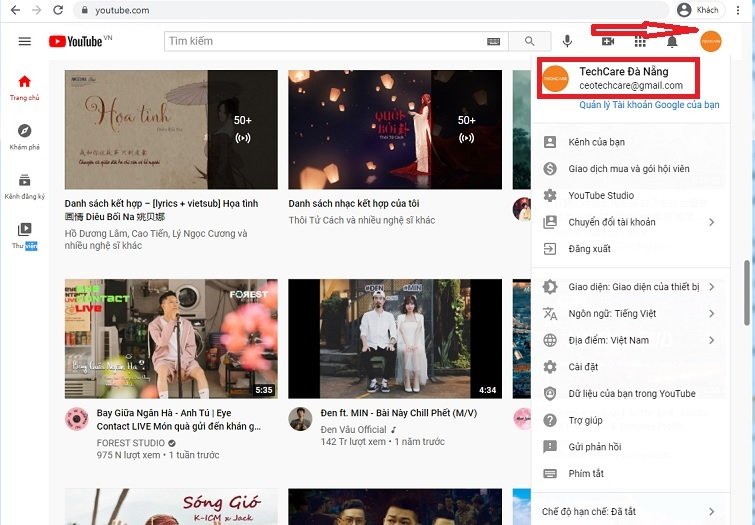Open the notifications bell
The image size is (755, 525).
pos(672,42)
